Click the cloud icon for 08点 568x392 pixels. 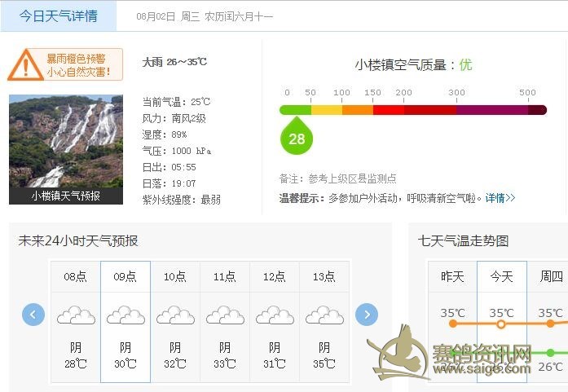point(76,315)
